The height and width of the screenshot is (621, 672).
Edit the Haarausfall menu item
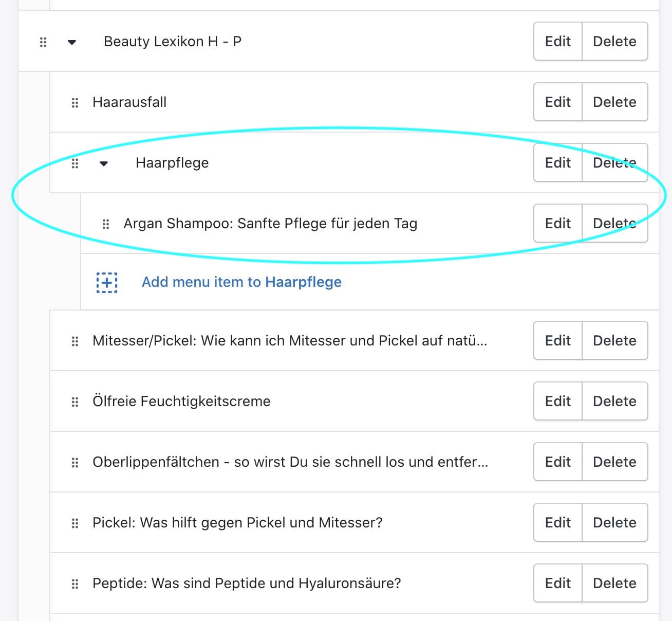(557, 102)
